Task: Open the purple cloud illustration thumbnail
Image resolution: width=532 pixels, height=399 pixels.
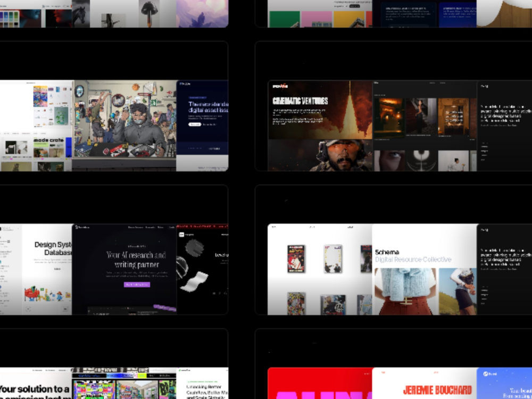Action: click(x=202, y=14)
